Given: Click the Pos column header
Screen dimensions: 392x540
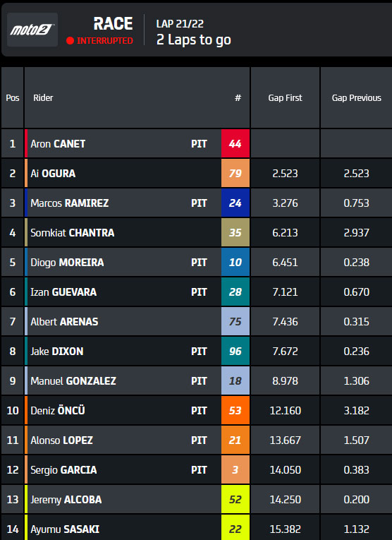Looking at the screenshot, I should pos(13,98).
